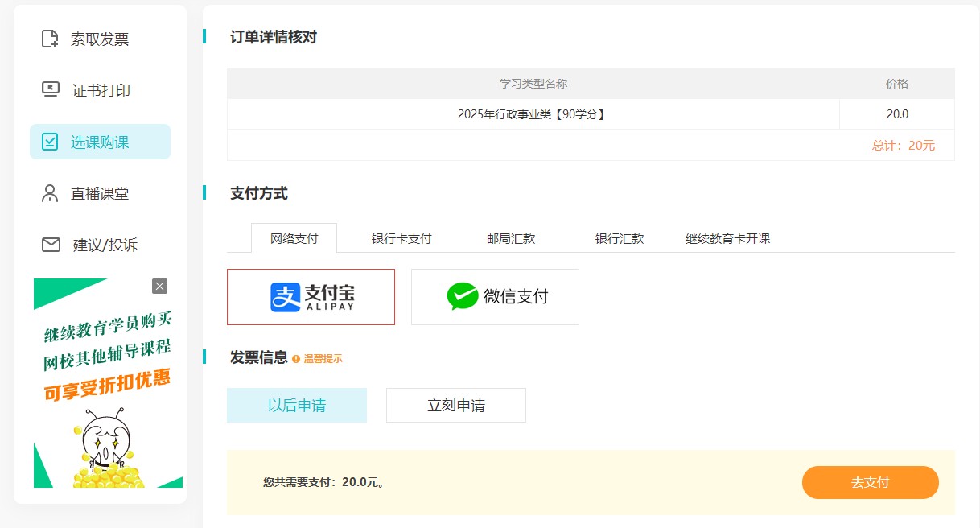The image size is (980, 528).
Task: Close the sidebar promotional advertisement
Action: [x=159, y=286]
